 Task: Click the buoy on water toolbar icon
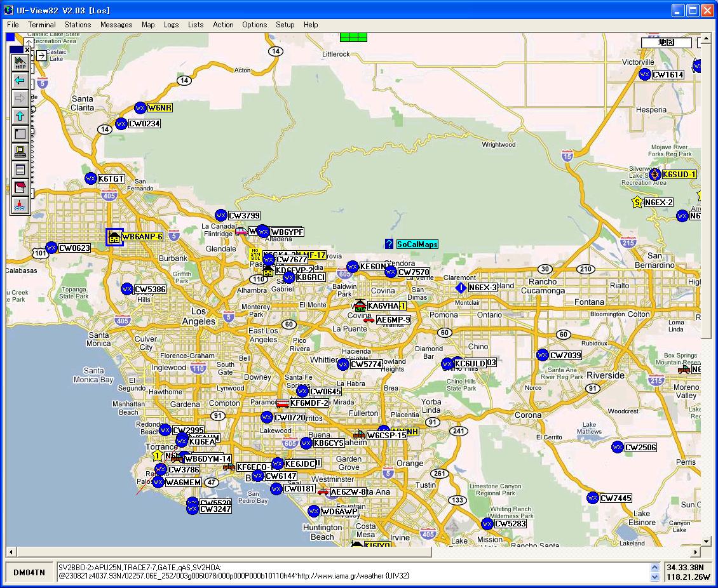[x=20, y=205]
